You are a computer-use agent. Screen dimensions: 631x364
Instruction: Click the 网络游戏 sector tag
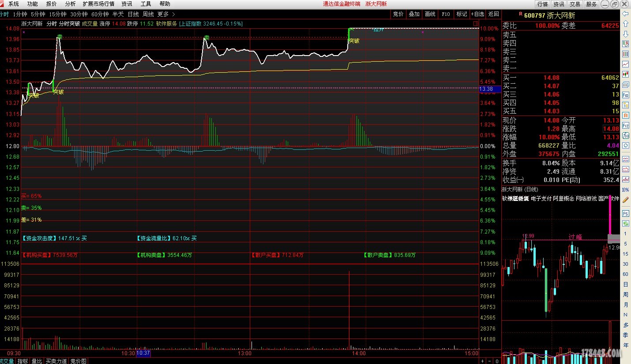[586, 199]
